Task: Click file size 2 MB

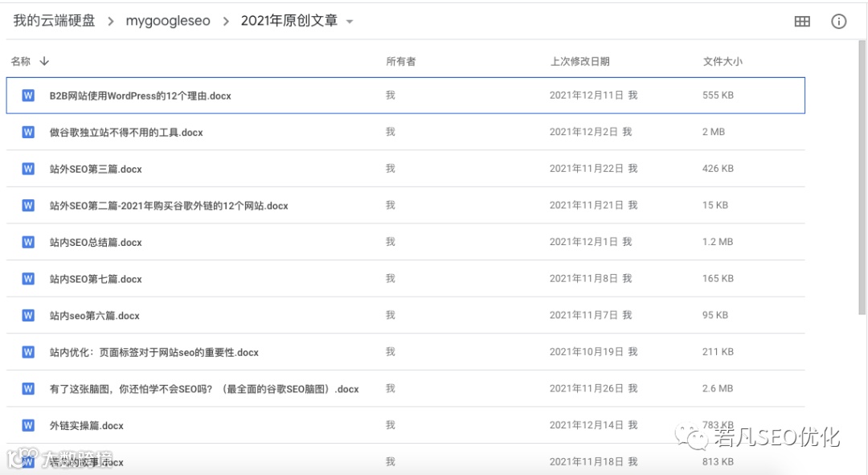Action: pyautogui.click(x=714, y=132)
